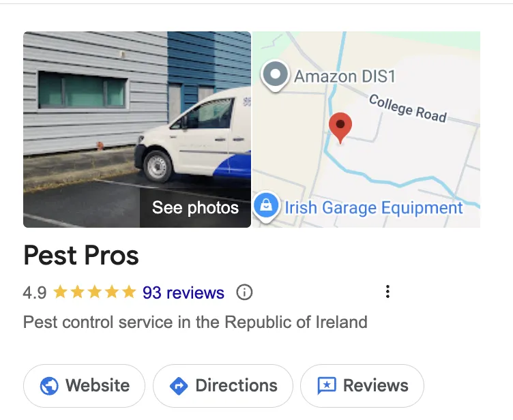This screenshot has height=420, width=513.
Task: Click the Irish Garage Equipment shopping bag icon
Action: coord(266,207)
